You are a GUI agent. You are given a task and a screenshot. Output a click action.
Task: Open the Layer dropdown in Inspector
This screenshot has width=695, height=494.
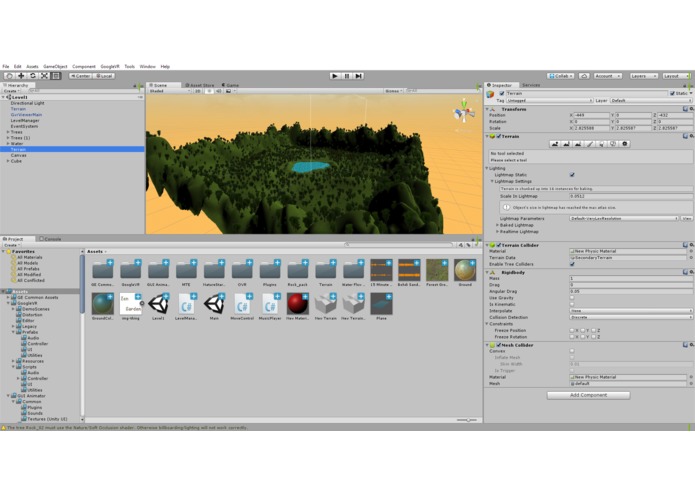pyautogui.click(x=652, y=101)
